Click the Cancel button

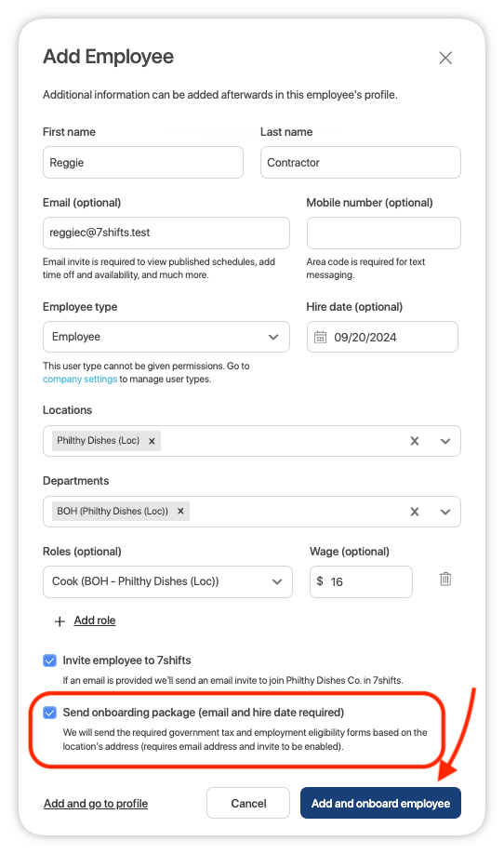click(x=248, y=804)
